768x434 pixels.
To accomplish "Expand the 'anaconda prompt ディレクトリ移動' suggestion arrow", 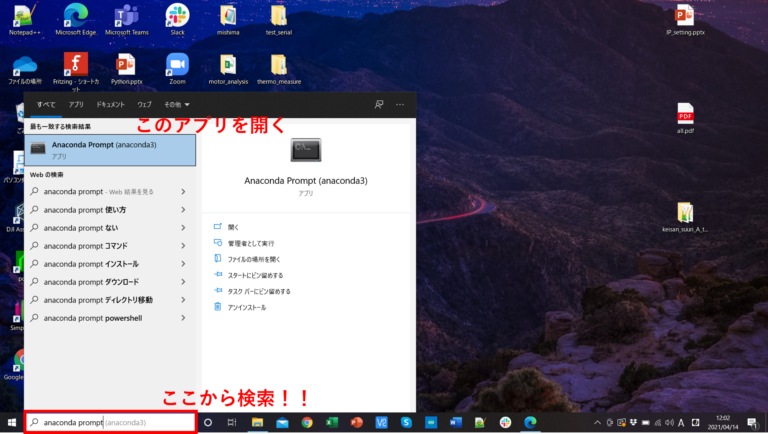I will [183, 300].
